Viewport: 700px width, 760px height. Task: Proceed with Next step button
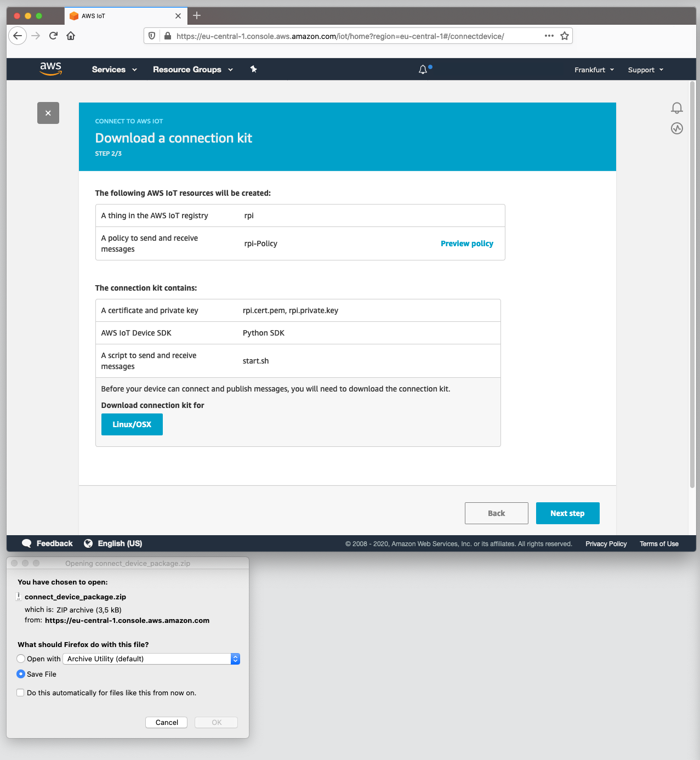[568, 513]
